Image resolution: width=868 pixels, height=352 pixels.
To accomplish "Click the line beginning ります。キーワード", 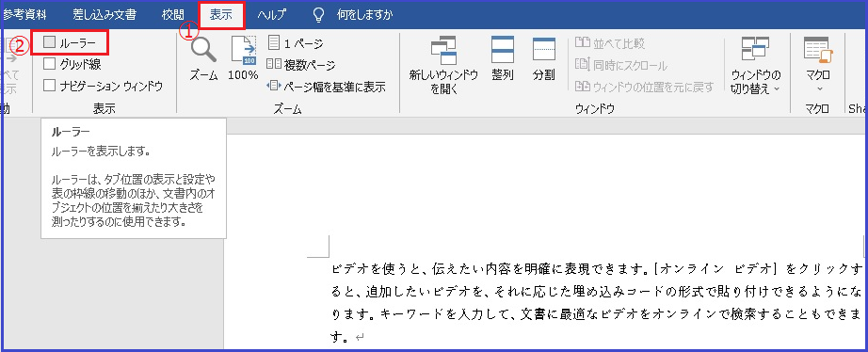I will coord(597,314).
